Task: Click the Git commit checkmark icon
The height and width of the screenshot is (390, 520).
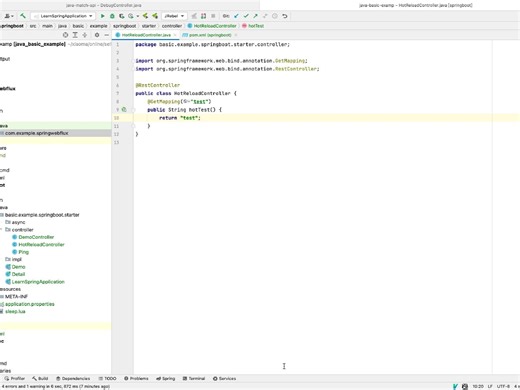Action: point(246,16)
